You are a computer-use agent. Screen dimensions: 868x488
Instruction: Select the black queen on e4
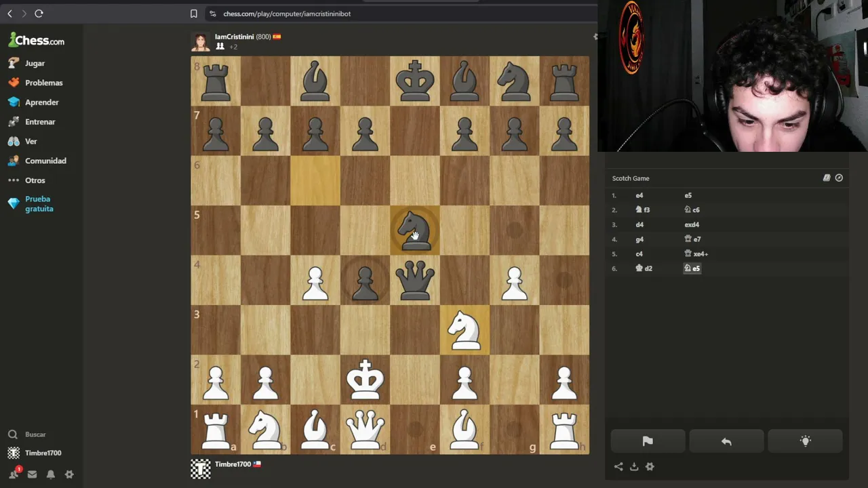[x=415, y=280]
